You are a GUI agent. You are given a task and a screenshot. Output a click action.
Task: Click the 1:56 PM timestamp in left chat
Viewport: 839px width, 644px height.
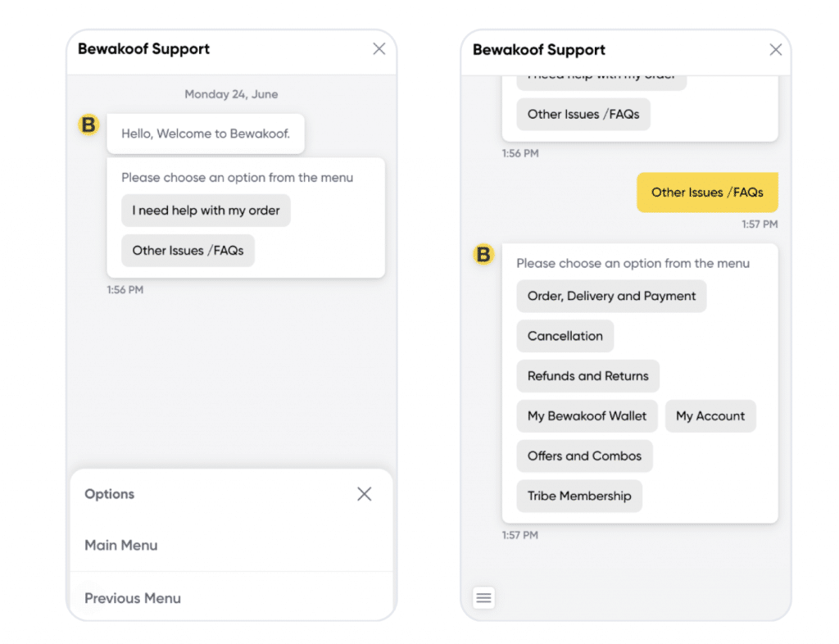click(125, 290)
